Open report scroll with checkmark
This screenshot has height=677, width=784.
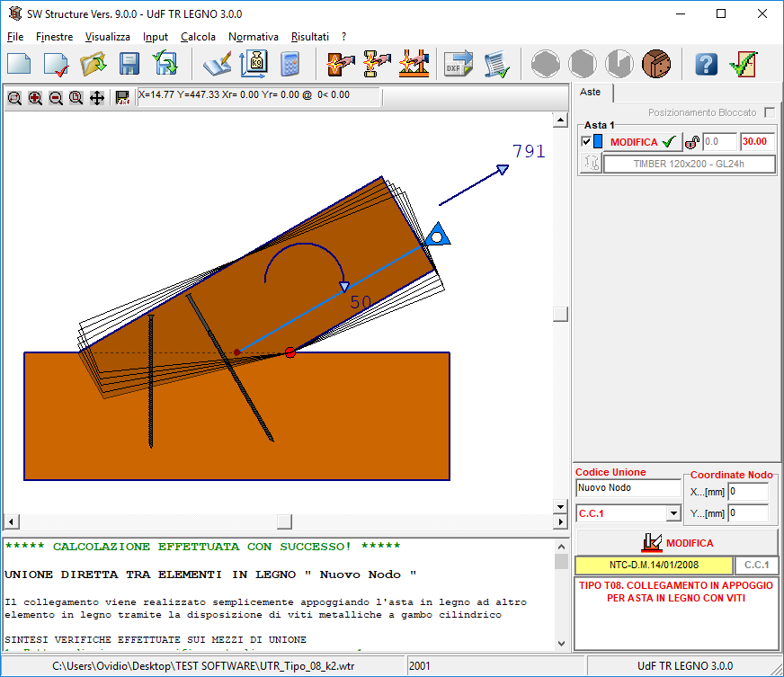[496, 65]
